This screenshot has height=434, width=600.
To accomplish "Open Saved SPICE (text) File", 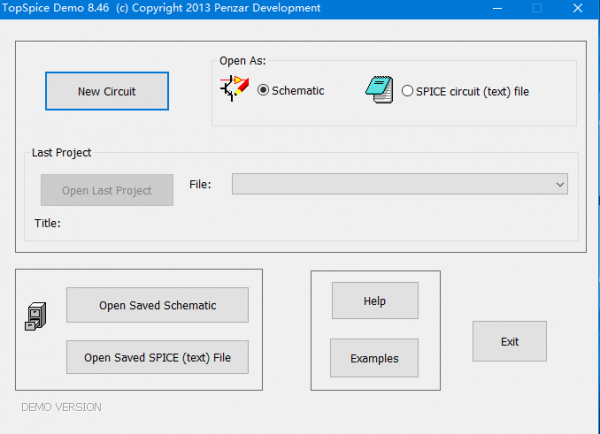I will click(157, 358).
